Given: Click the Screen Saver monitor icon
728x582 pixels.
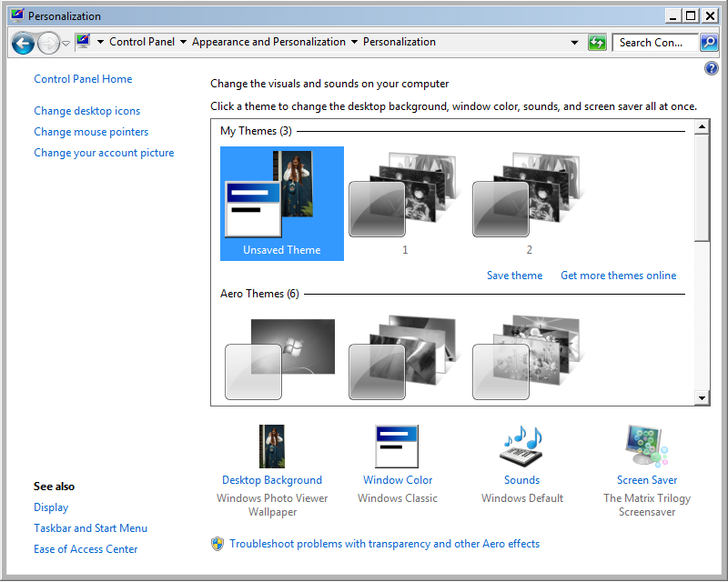Looking at the screenshot, I should click(646, 446).
